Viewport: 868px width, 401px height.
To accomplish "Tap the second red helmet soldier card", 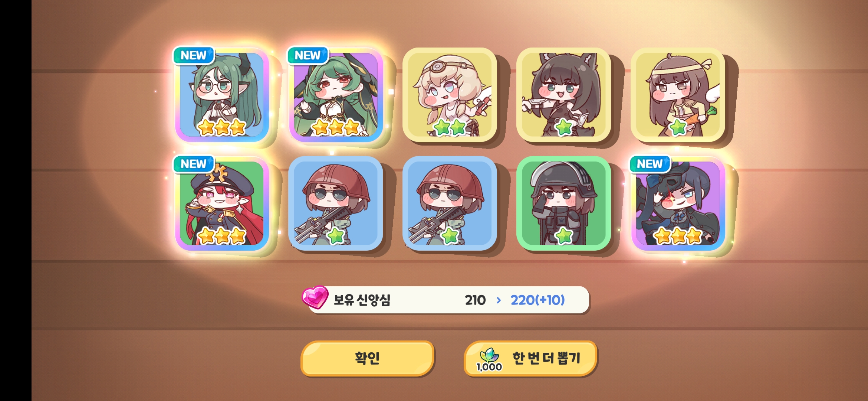I will 450,203.
